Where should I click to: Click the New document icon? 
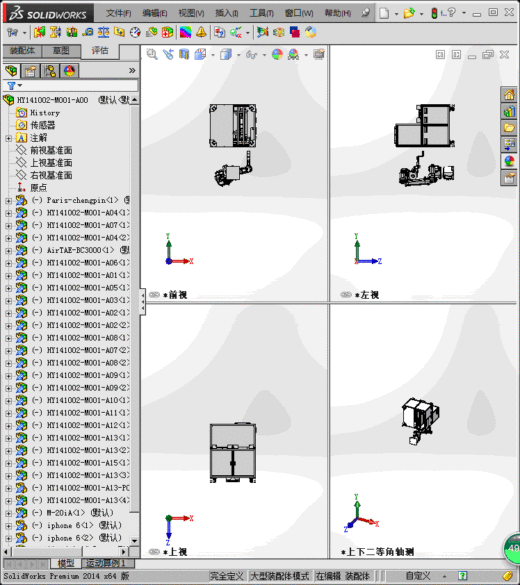point(384,13)
